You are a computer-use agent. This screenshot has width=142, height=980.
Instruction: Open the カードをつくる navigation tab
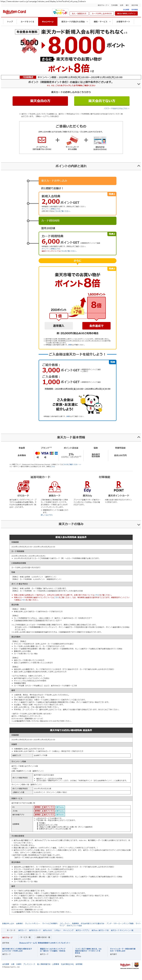click(x=27, y=22)
